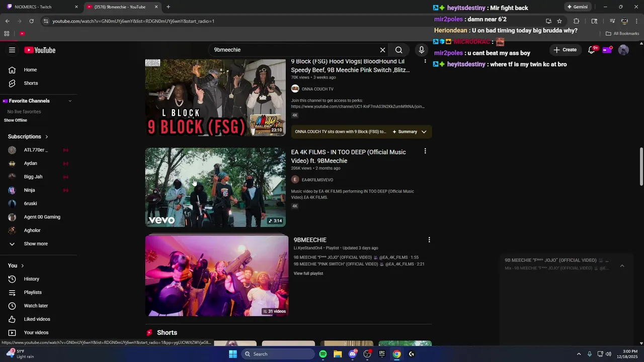Open the EA4KFILMSVEVO channel link
The image size is (644, 362).
tap(317, 180)
